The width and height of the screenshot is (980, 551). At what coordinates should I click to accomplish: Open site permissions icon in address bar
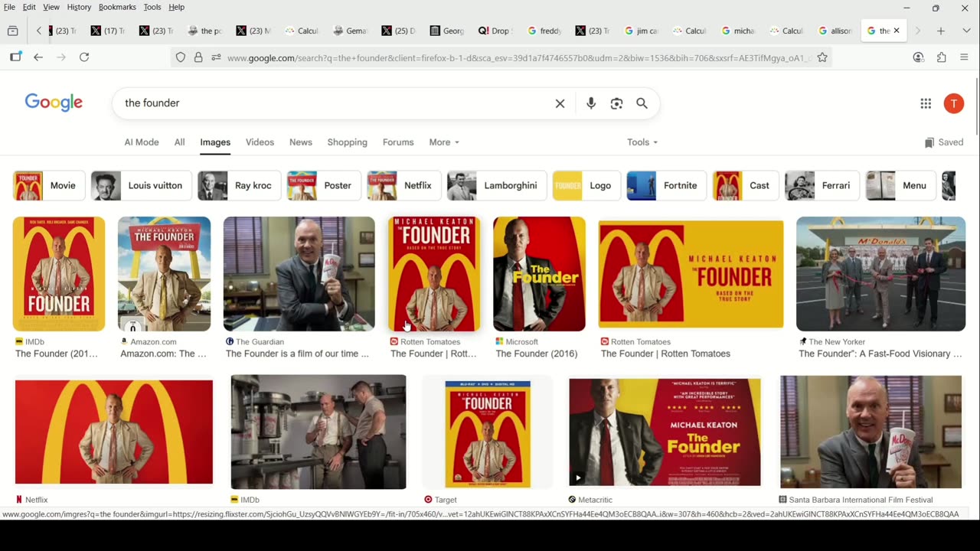click(x=216, y=57)
